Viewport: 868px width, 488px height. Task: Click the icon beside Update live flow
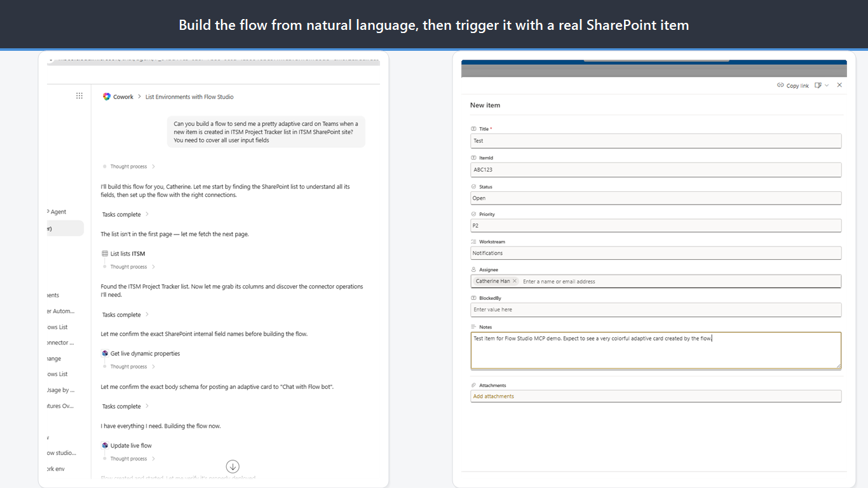click(105, 445)
